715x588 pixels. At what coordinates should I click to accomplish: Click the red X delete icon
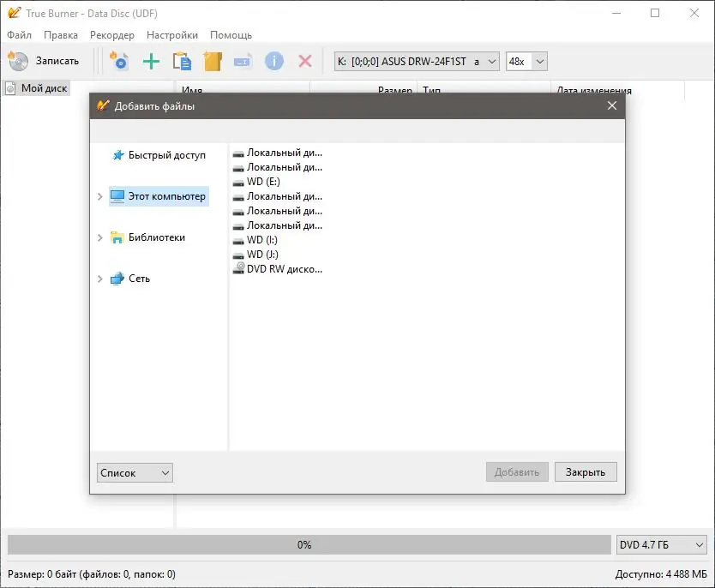click(304, 61)
